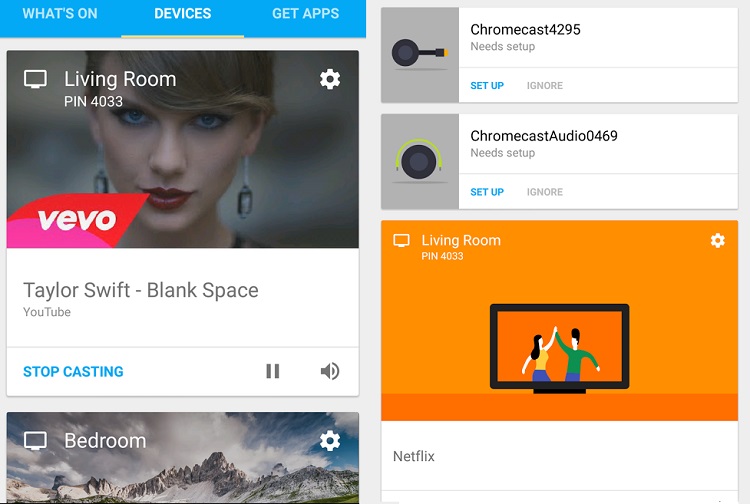Click the Chromecast4295 dongle image
Viewport: 750px width, 504px height.
click(419, 55)
